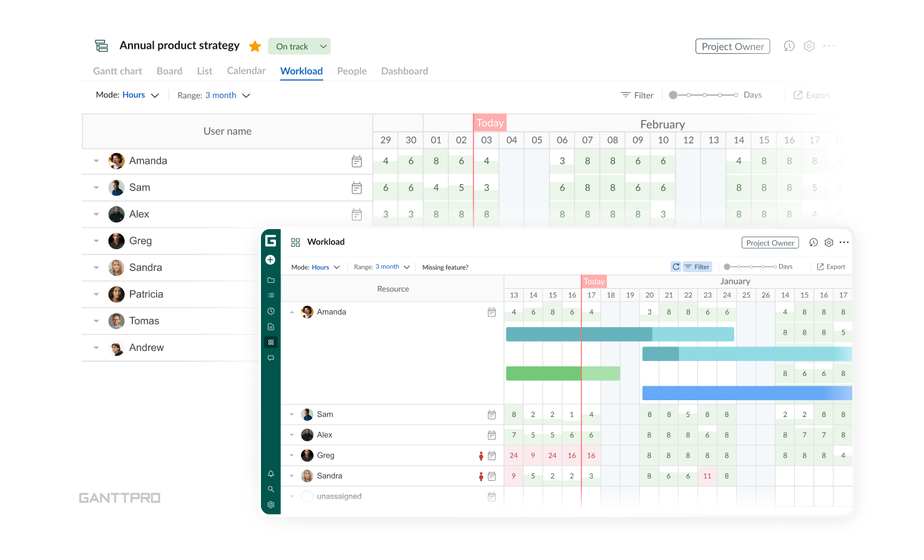Expand the unassigned resources row
The width and height of the screenshot is (924, 560).
[292, 496]
